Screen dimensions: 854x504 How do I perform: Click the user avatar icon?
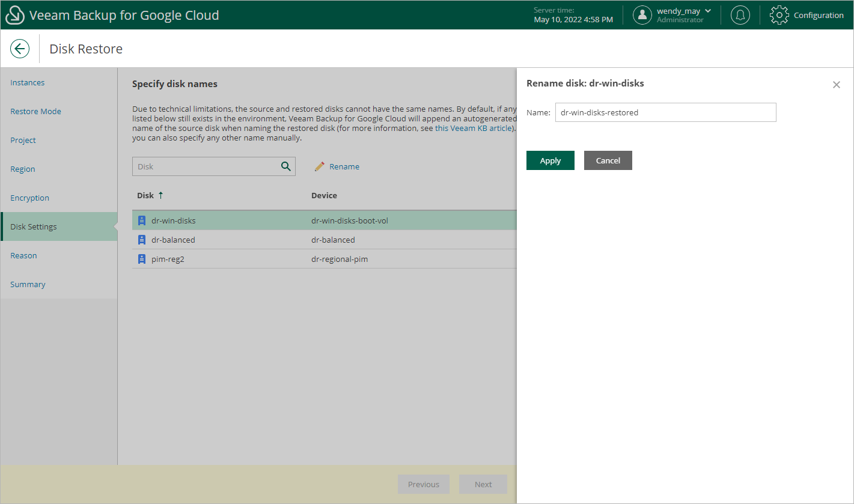pyautogui.click(x=642, y=15)
